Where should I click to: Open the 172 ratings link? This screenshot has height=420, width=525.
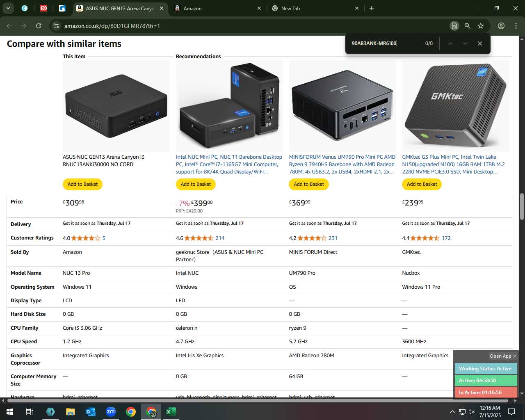tap(446, 238)
